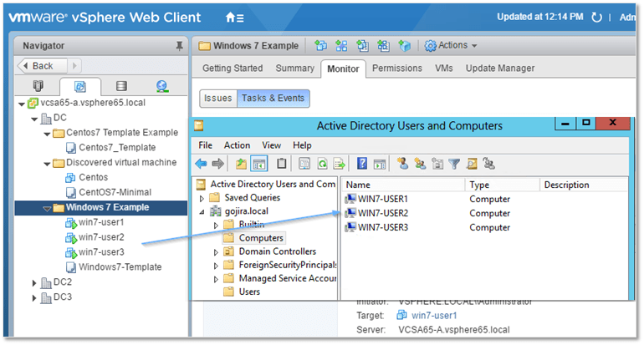Open the Action menu in Active Directory
The height and width of the screenshot is (345, 644).
click(x=237, y=145)
